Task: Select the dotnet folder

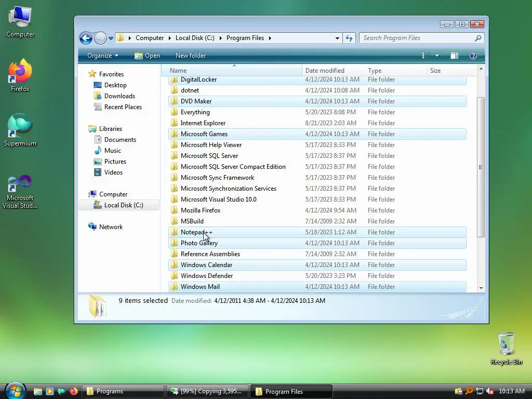Action: click(317, 90)
